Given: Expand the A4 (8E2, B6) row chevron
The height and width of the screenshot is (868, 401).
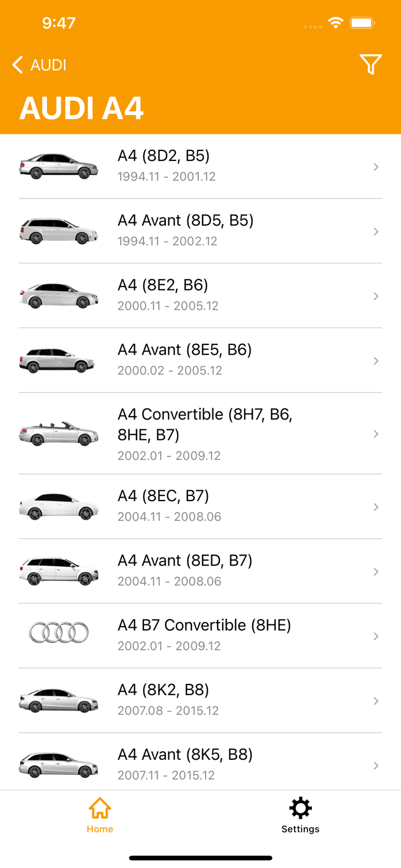Looking at the screenshot, I should [x=376, y=296].
